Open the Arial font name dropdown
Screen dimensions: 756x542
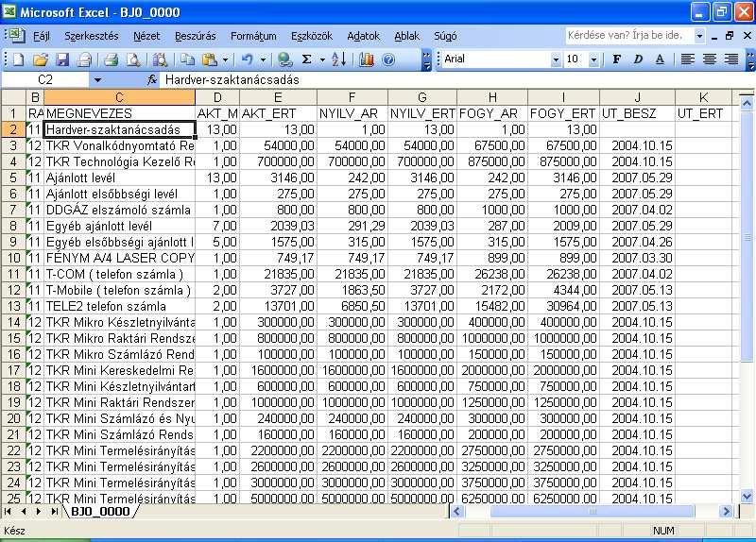coord(556,59)
